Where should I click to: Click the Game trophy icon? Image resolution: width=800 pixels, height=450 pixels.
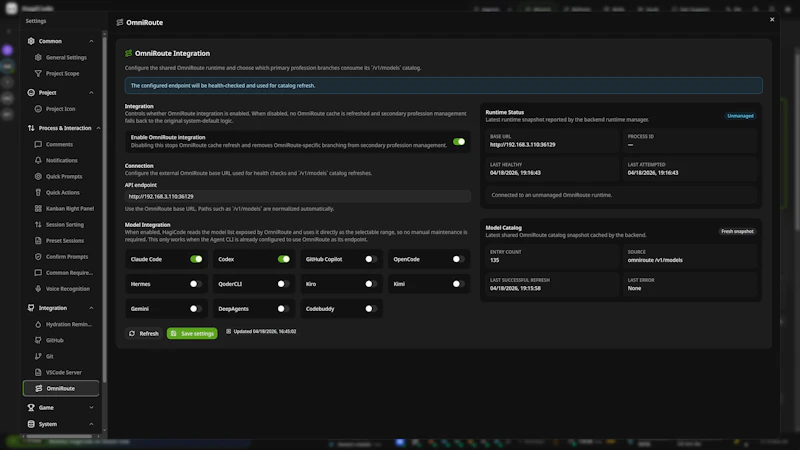(31, 408)
